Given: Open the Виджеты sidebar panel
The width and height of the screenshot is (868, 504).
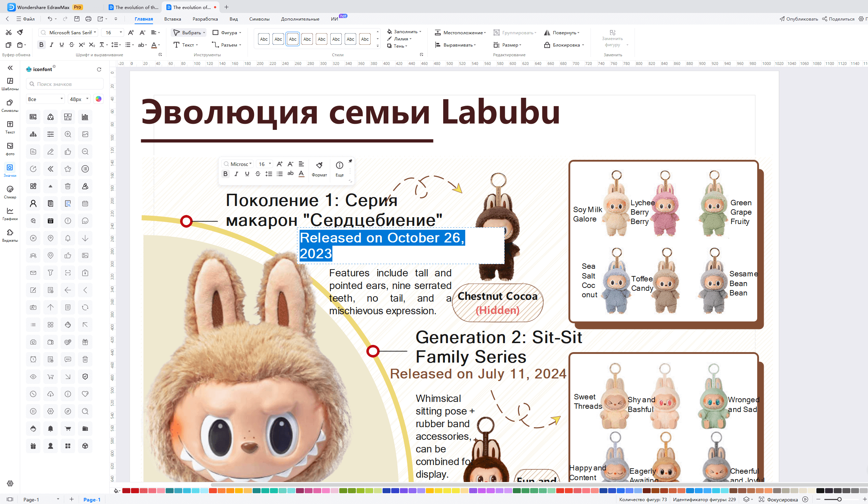Looking at the screenshot, I should coord(10,236).
